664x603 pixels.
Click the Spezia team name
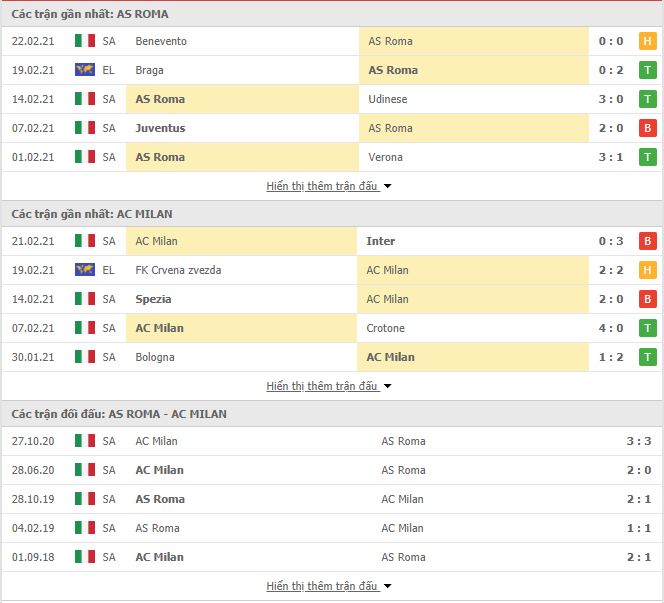coord(153,299)
